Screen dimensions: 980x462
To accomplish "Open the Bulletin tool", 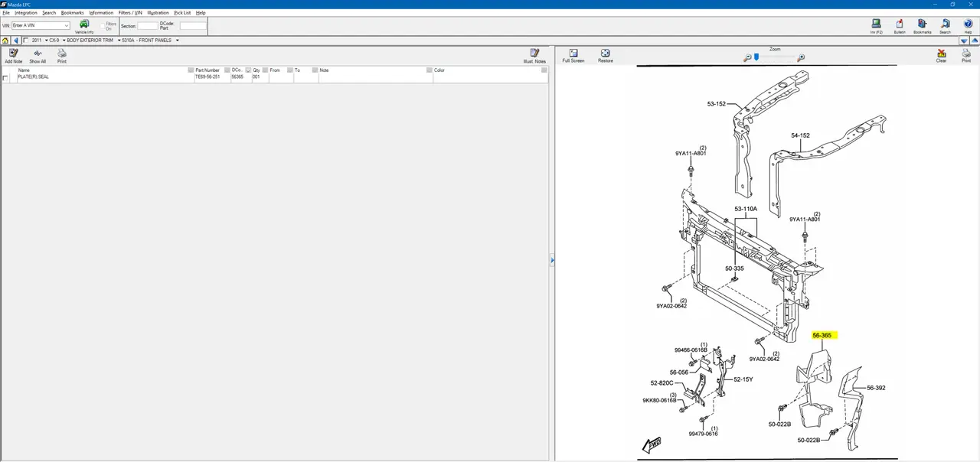I will coord(900,24).
